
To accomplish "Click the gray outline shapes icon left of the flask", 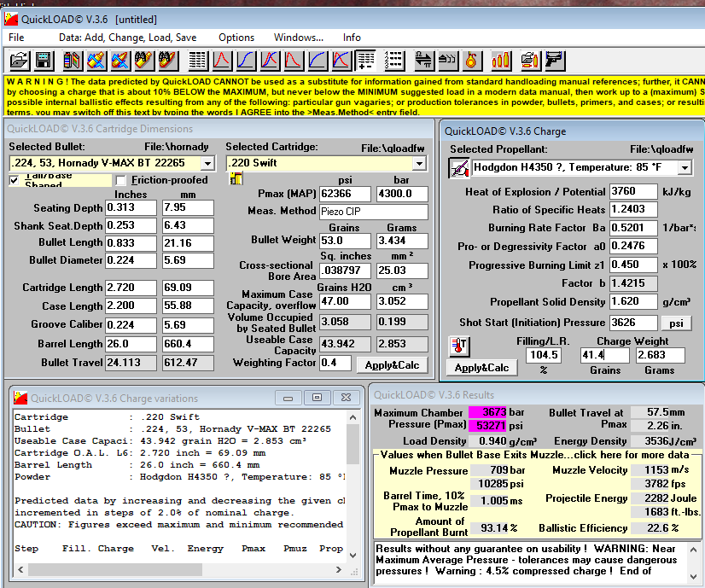I will [447, 61].
